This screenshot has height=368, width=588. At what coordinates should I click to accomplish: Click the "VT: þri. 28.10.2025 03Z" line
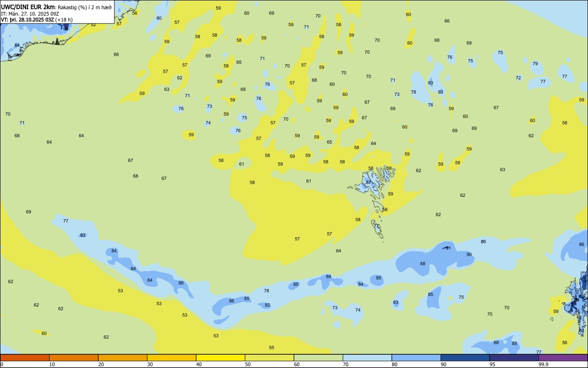coord(27,20)
